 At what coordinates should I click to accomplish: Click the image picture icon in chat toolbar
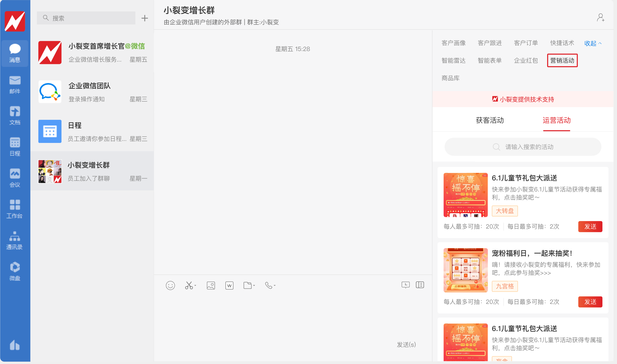pos(211,285)
